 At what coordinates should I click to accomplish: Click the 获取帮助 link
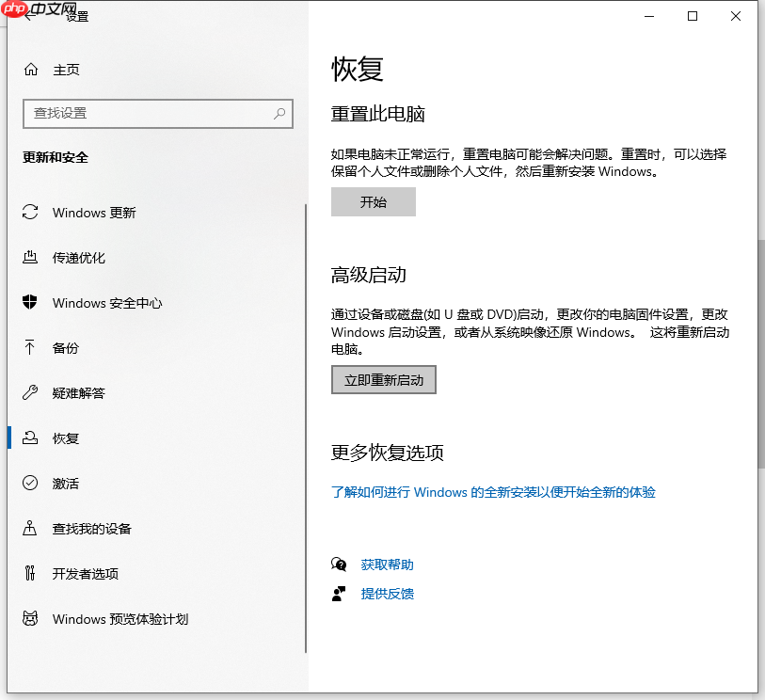coord(388,565)
